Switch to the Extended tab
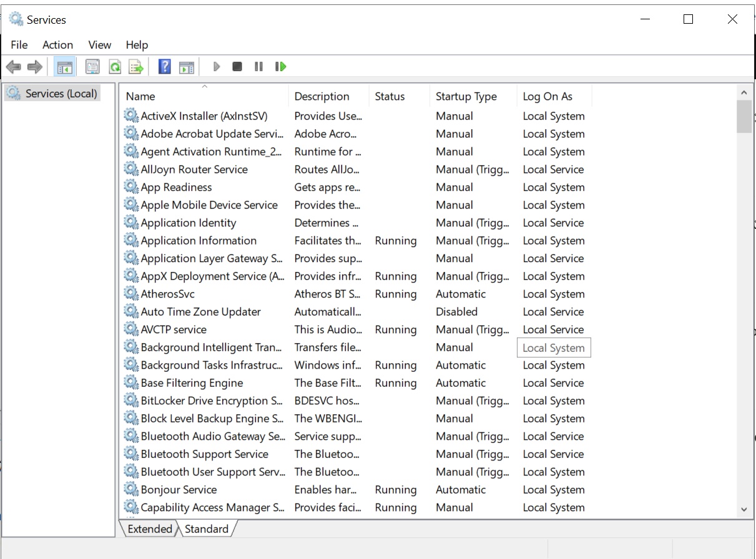The width and height of the screenshot is (756, 559). point(149,529)
